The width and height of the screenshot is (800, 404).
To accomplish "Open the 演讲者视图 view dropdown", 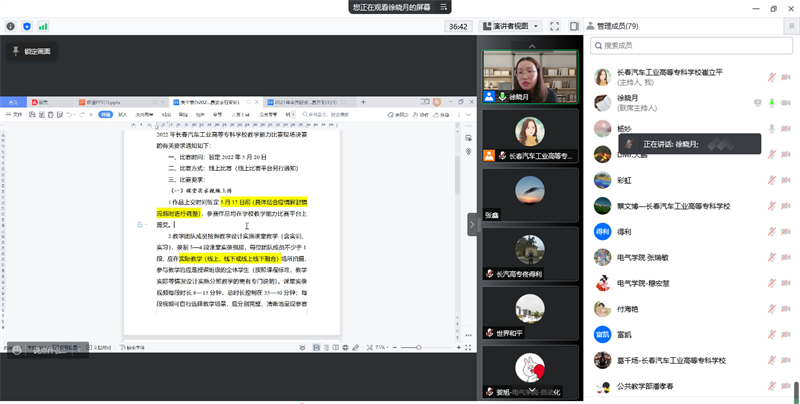I will (511, 26).
